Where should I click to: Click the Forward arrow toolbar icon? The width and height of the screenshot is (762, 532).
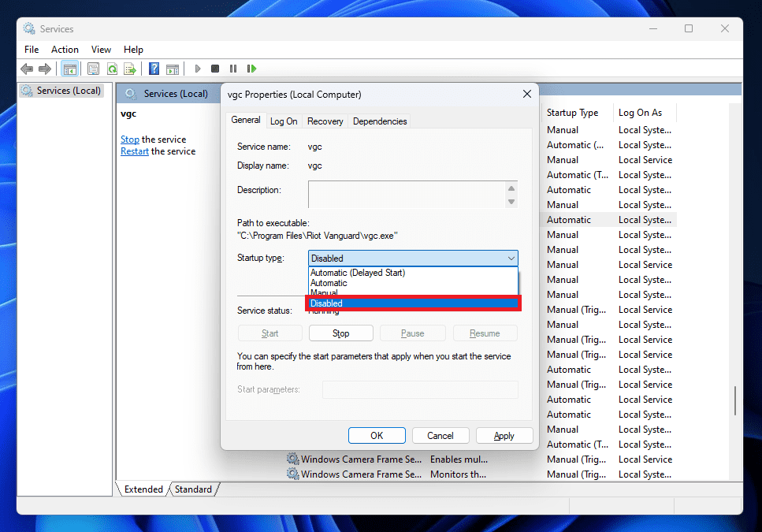[45, 69]
